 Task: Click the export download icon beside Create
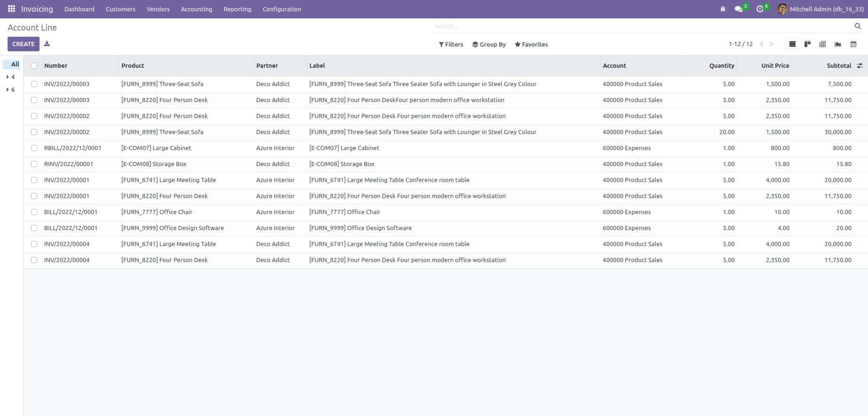[x=47, y=44]
